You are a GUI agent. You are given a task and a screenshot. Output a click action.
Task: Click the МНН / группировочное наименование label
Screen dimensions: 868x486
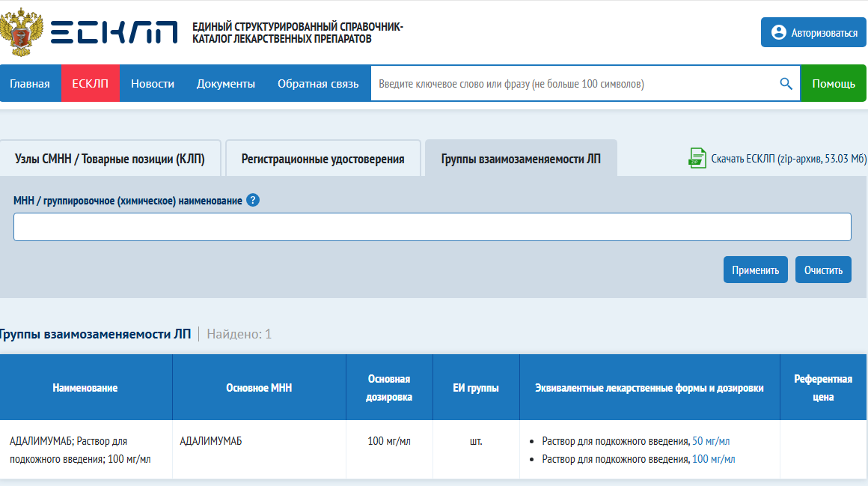coord(128,201)
